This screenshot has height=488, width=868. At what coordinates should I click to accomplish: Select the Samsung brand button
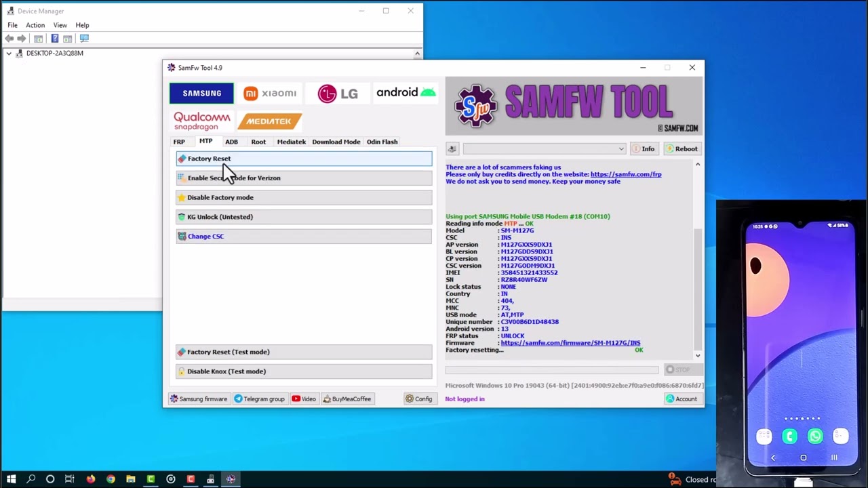(x=201, y=93)
